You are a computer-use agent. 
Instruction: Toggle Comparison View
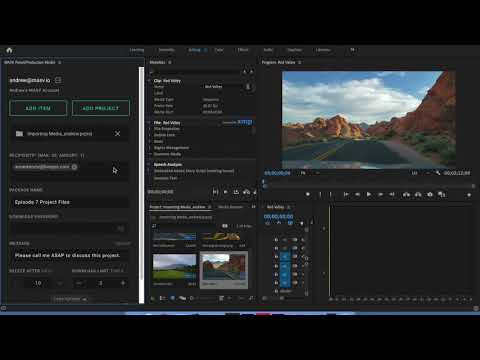(x=442, y=194)
